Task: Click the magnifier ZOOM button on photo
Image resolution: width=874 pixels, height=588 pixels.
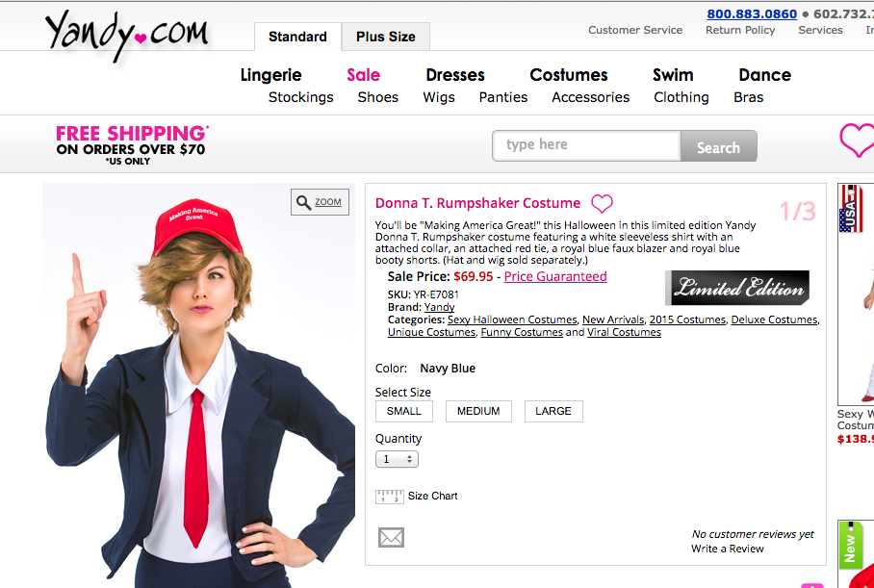Action: (320, 202)
